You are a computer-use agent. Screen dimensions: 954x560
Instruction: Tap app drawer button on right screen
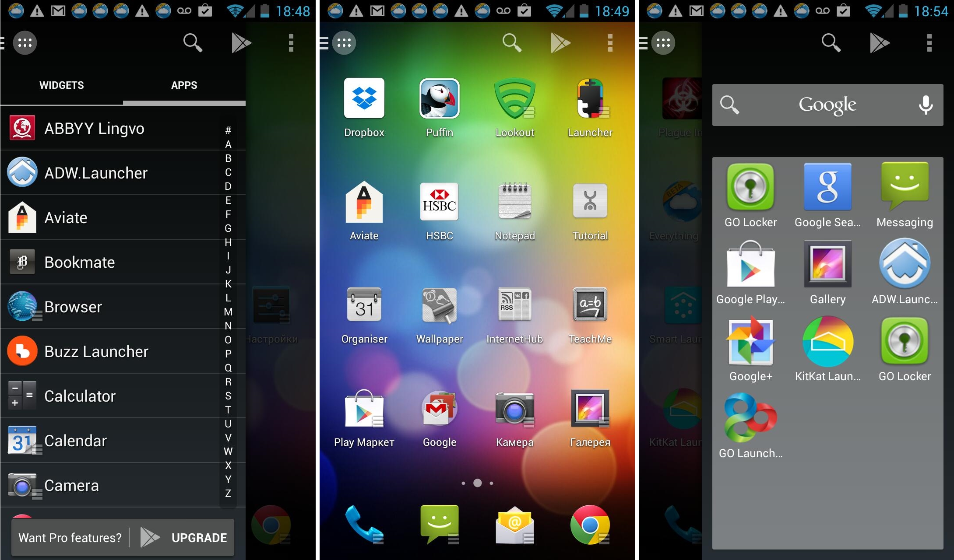click(x=663, y=42)
